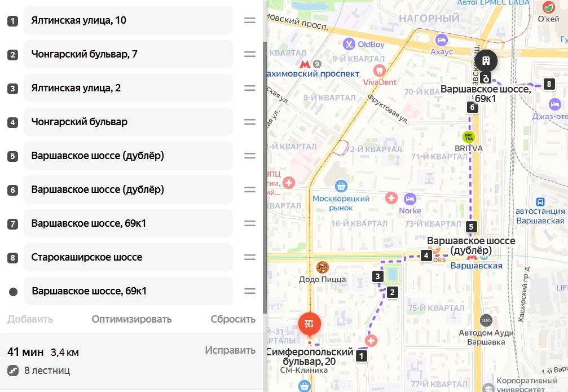
Task: Select the final destination Варшавское шоссе, 69к1 field
Action: (x=128, y=291)
